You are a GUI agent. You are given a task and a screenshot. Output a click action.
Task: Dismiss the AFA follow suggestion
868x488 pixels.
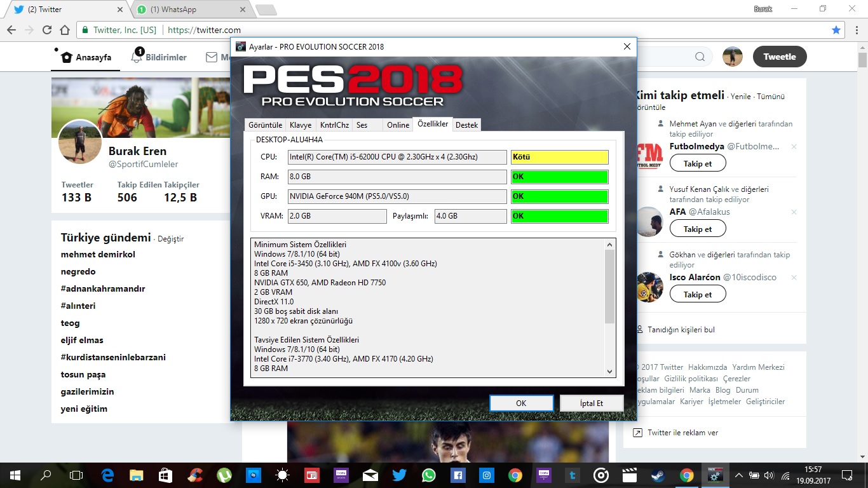tap(794, 212)
